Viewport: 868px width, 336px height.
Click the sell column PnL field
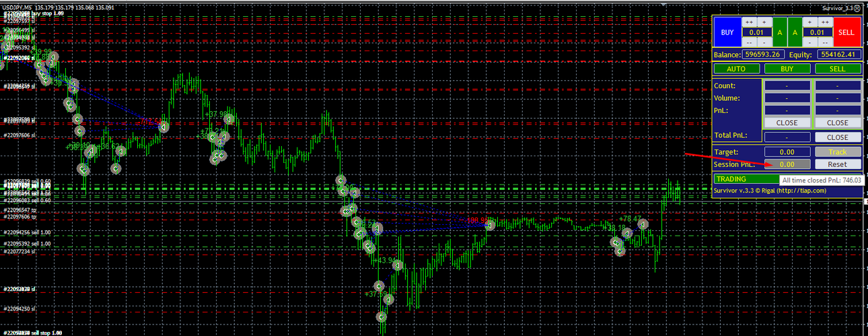coord(838,110)
